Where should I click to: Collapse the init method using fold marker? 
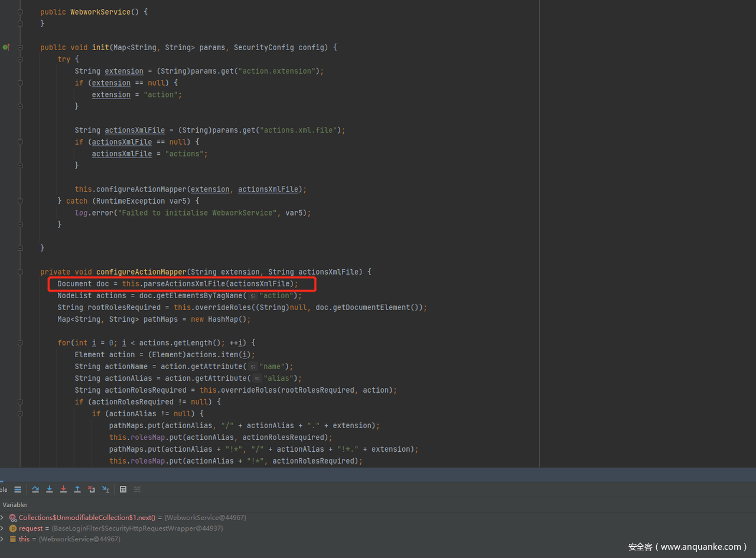pos(20,47)
